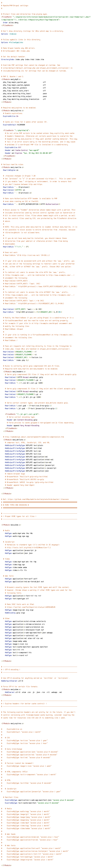Screen dimensions: 95x868
Task: Click the '<IfModule mod_rewrite.c>' opening tag
Action: (13, 167)
